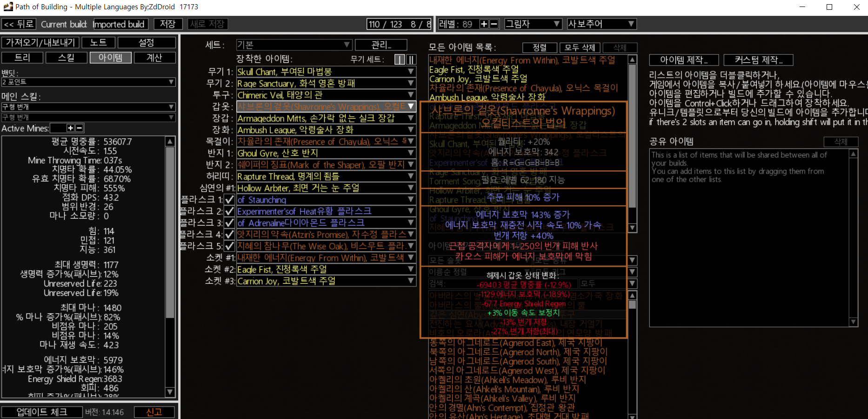The image size is (868, 419).
Task: Sort item list with 정렬 button
Action: pos(540,47)
